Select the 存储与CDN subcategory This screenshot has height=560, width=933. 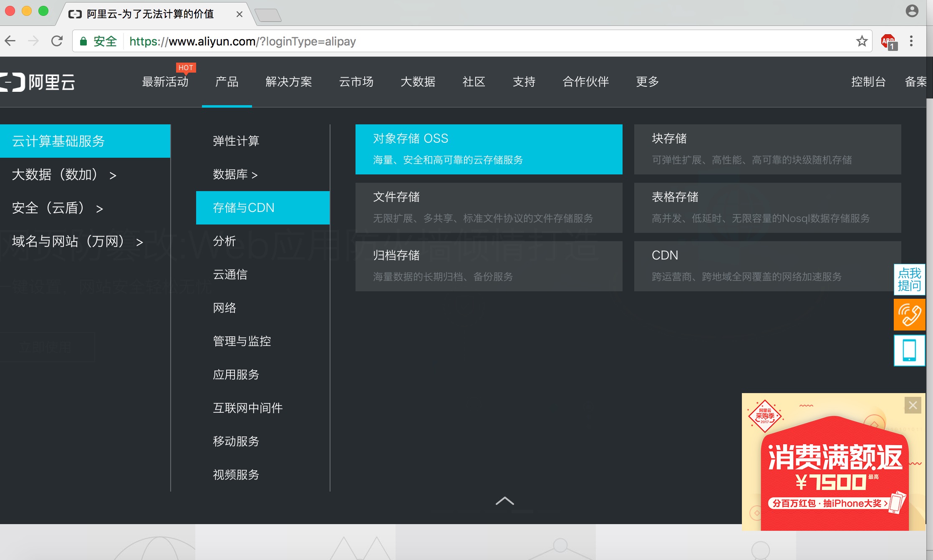click(263, 208)
